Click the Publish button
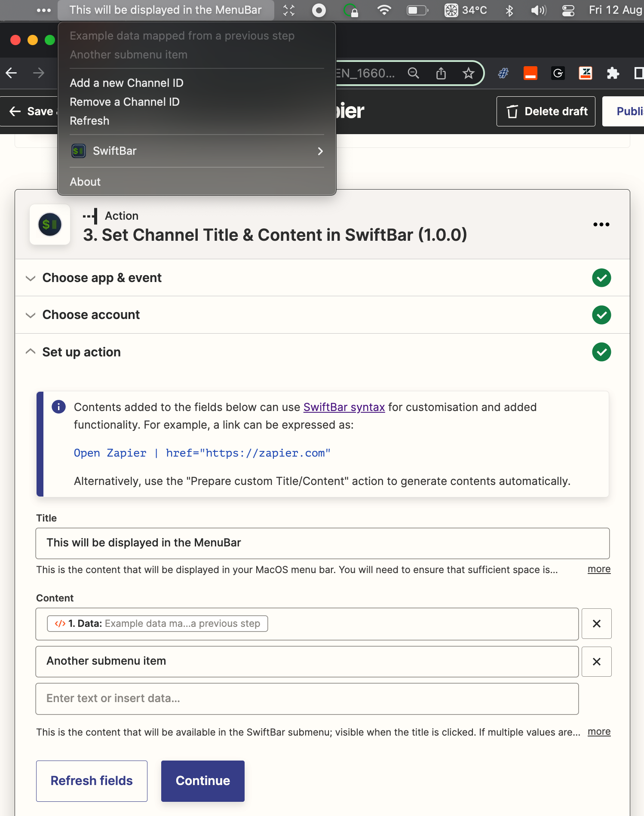The image size is (644, 816). [624, 111]
